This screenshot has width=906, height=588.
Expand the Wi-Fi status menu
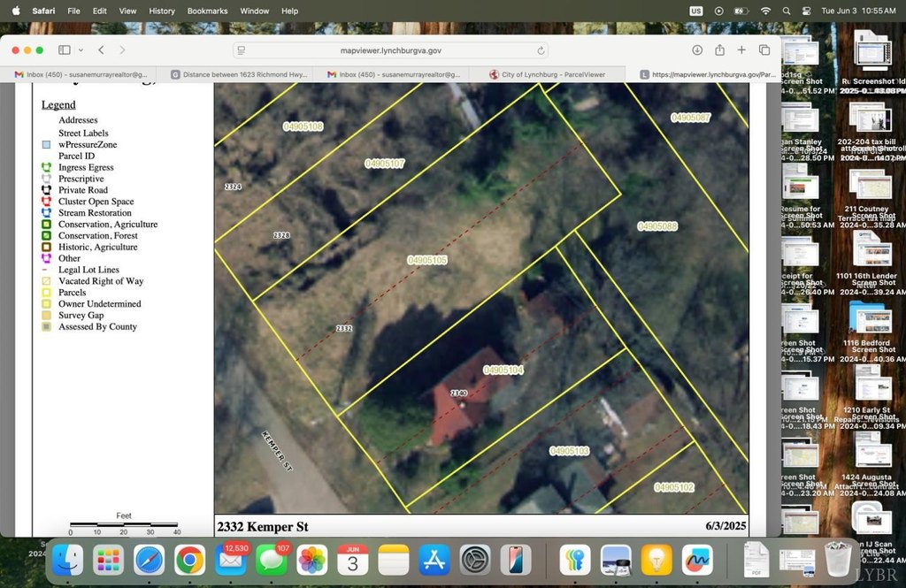click(x=765, y=11)
